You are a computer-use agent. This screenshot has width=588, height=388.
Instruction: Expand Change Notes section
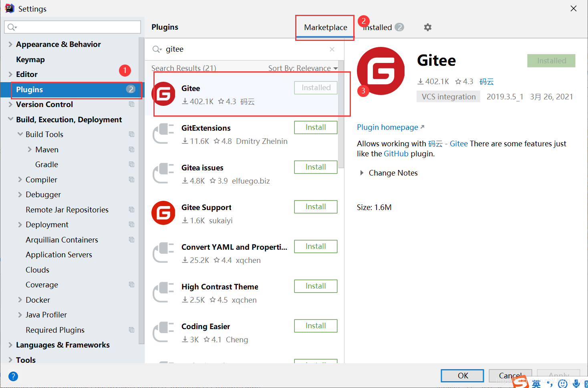[362, 173]
